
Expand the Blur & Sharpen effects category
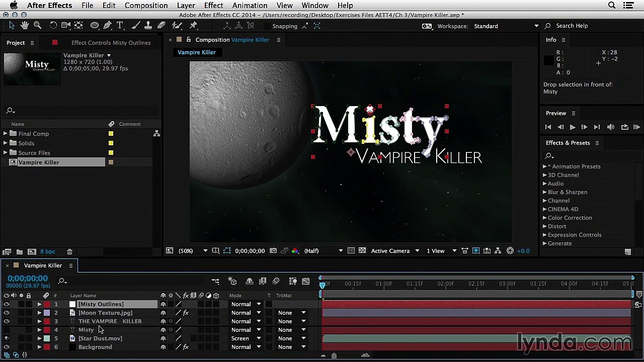(x=545, y=192)
